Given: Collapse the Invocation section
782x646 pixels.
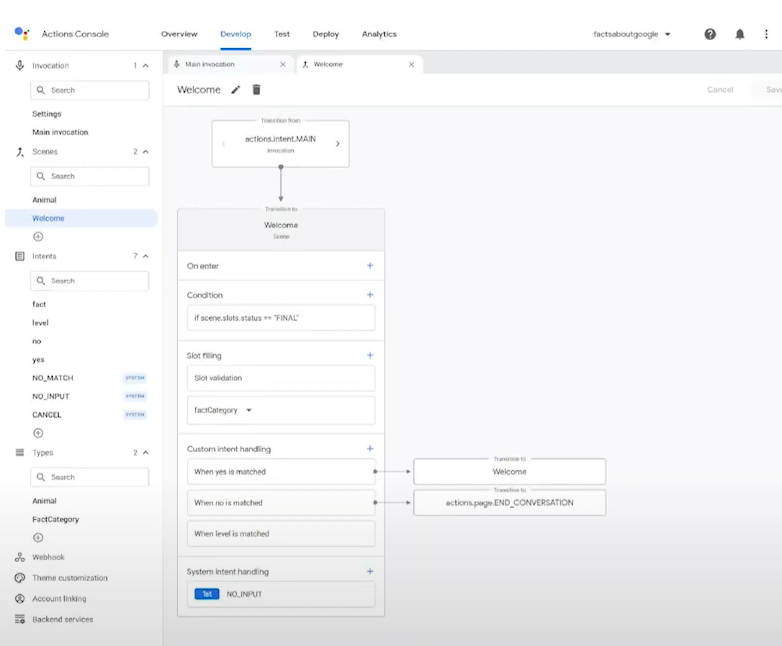Looking at the screenshot, I should coord(146,65).
